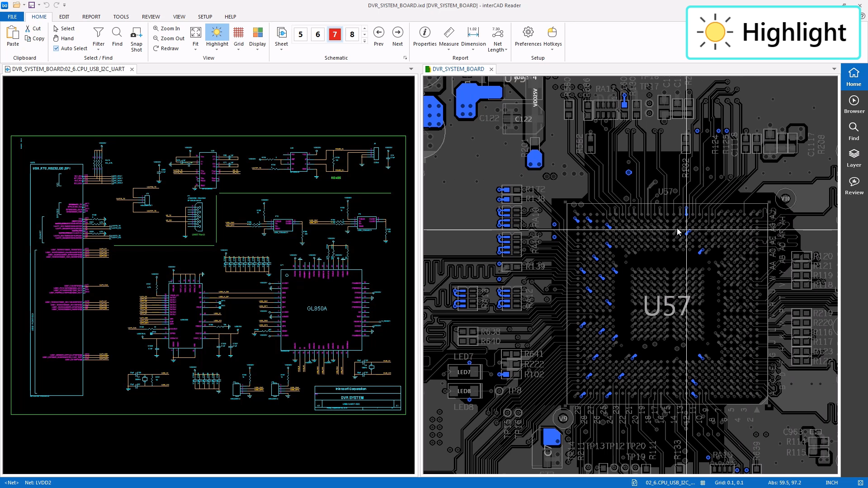The image size is (868, 488).
Task: Open the Browser panel in sidebar
Action: [x=854, y=104]
